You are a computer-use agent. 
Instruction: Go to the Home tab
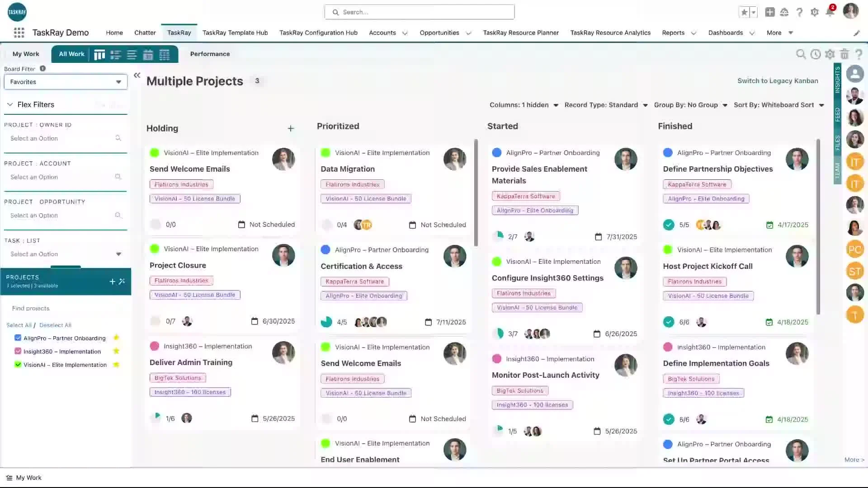[x=114, y=33]
